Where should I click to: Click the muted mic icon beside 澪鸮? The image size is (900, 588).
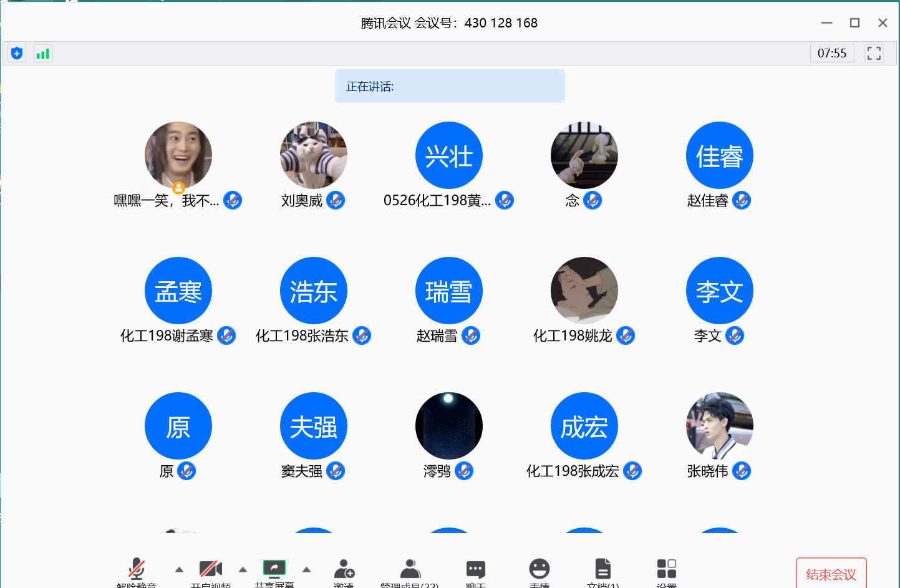(464, 471)
